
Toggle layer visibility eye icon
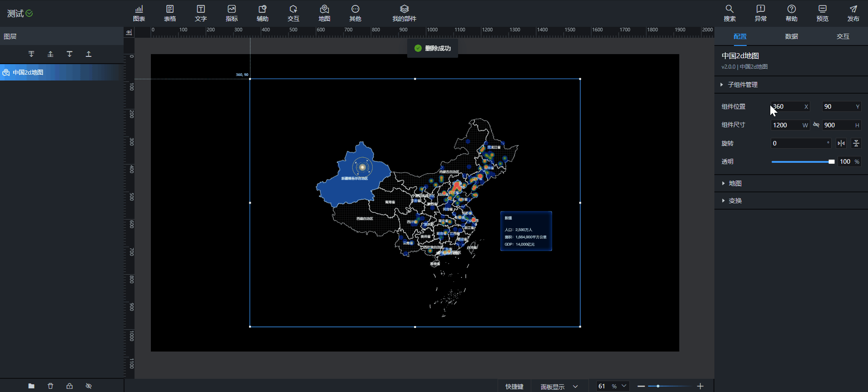click(89, 386)
